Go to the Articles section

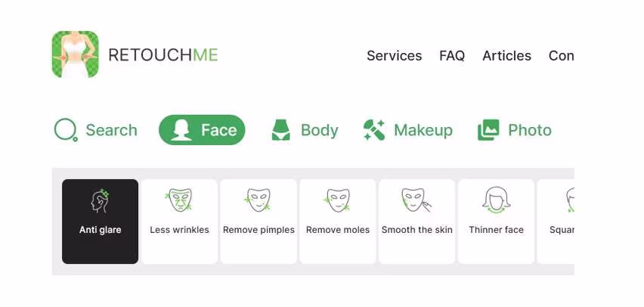506,55
